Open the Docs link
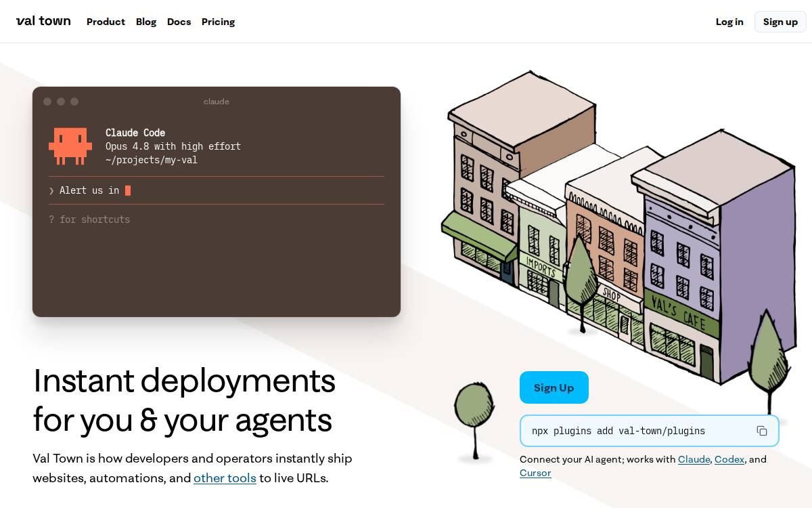812x508 pixels. [179, 22]
